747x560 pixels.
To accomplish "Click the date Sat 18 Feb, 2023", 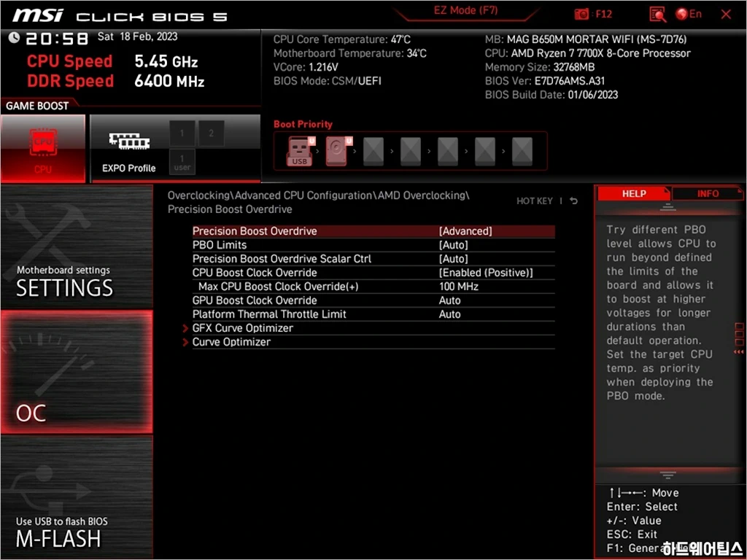I will [137, 36].
